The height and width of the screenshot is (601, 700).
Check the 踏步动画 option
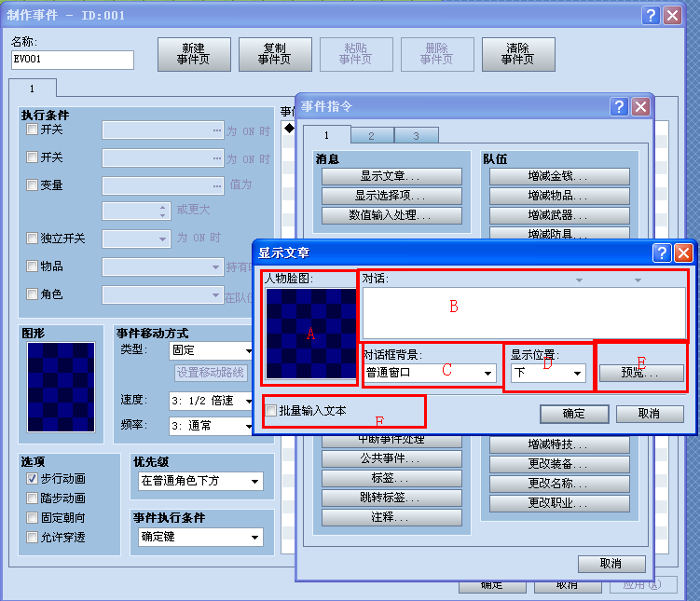[32, 498]
